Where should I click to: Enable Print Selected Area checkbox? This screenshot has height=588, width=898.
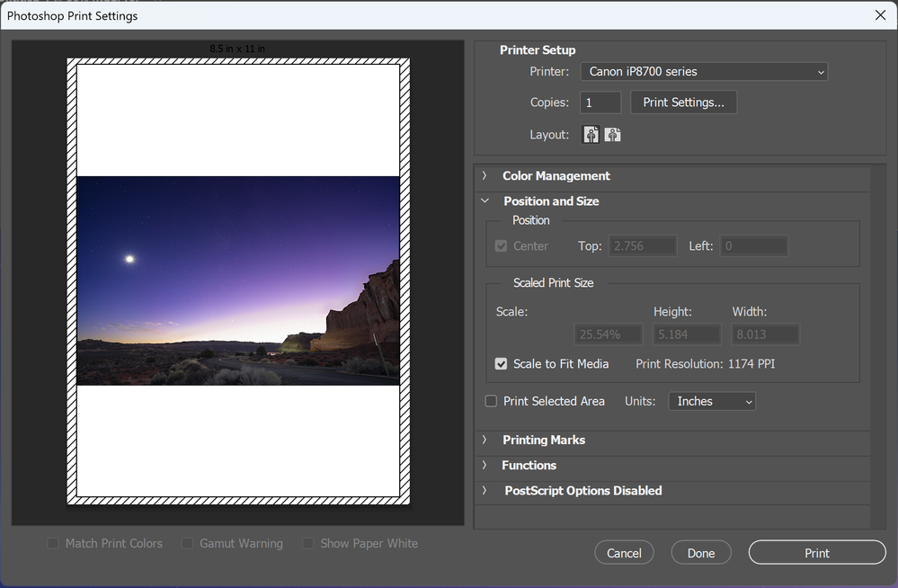coord(491,401)
